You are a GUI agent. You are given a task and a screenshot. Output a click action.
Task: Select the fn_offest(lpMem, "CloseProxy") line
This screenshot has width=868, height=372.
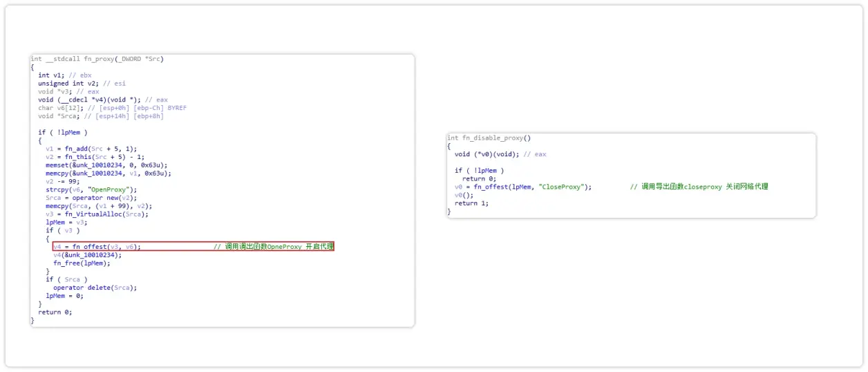[523, 187]
